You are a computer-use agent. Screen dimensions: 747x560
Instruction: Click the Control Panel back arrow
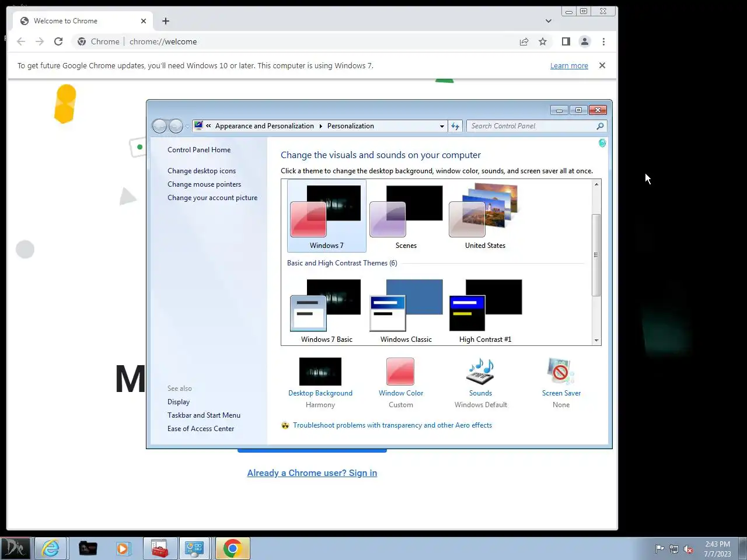tap(159, 126)
